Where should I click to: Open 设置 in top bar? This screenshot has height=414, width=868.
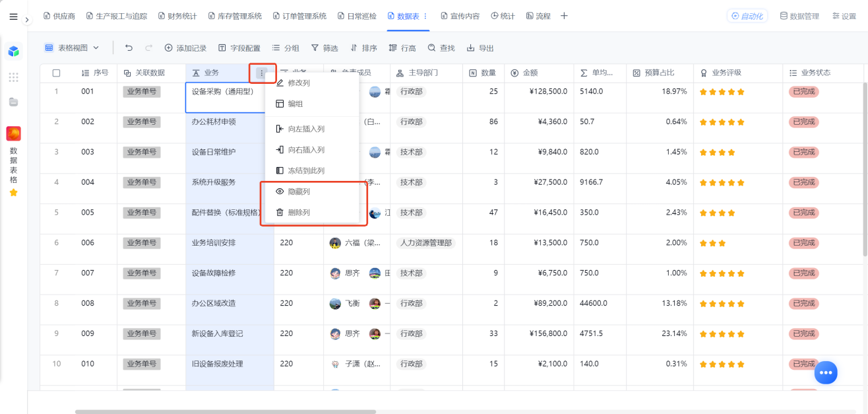(x=844, y=16)
